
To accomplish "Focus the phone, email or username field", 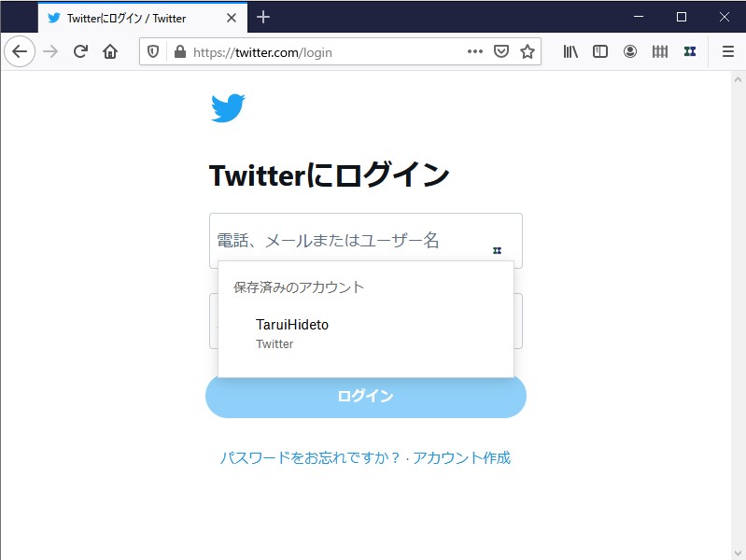I will [x=366, y=240].
